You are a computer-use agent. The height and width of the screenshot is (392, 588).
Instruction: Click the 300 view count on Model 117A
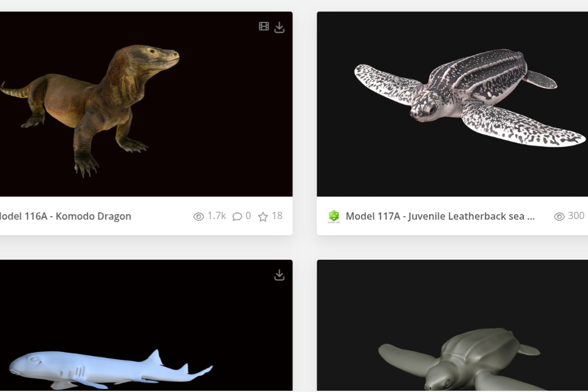pyautogui.click(x=576, y=215)
